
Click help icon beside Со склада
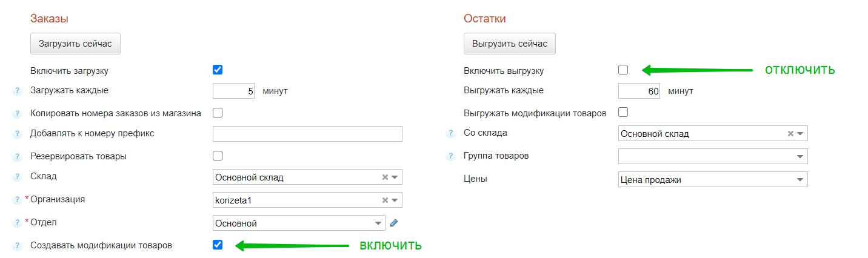[x=450, y=134]
